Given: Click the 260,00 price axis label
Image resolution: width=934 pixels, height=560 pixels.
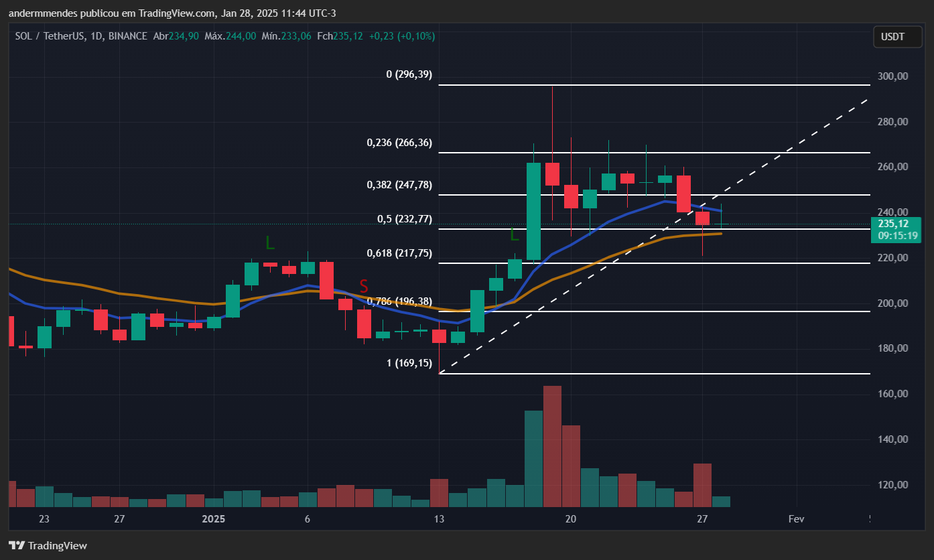Looking at the screenshot, I should coord(892,167).
